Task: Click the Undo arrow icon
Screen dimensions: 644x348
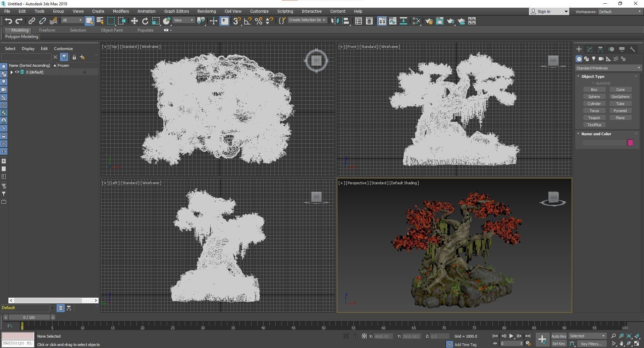Action: click(x=8, y=21)
